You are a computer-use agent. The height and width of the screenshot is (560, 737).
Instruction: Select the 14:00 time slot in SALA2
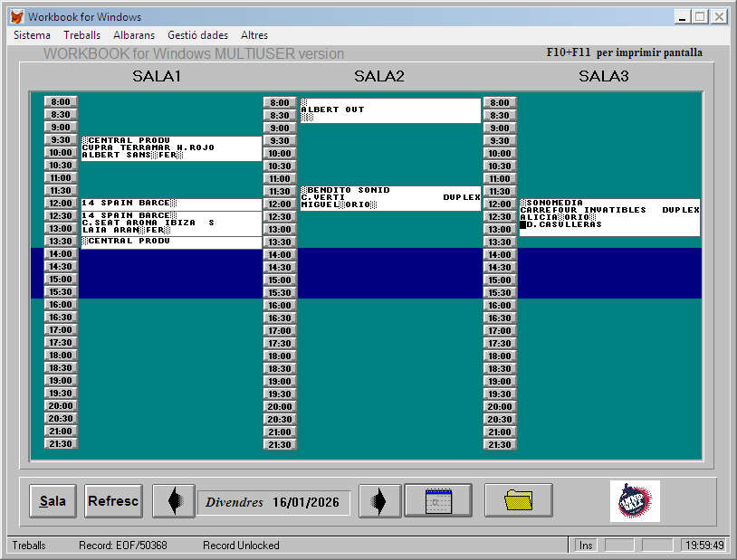point(280,255)
